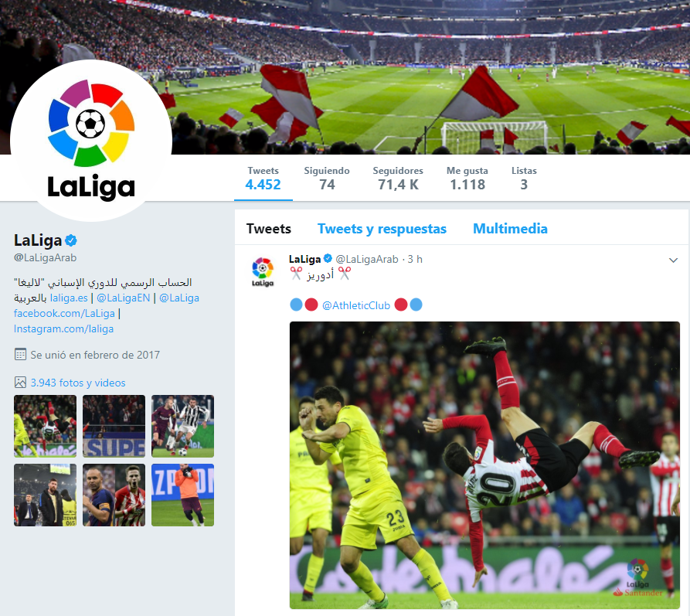Open the tweet options chevron menu
This screenshot has width=690, height=616.
[673, 260]
